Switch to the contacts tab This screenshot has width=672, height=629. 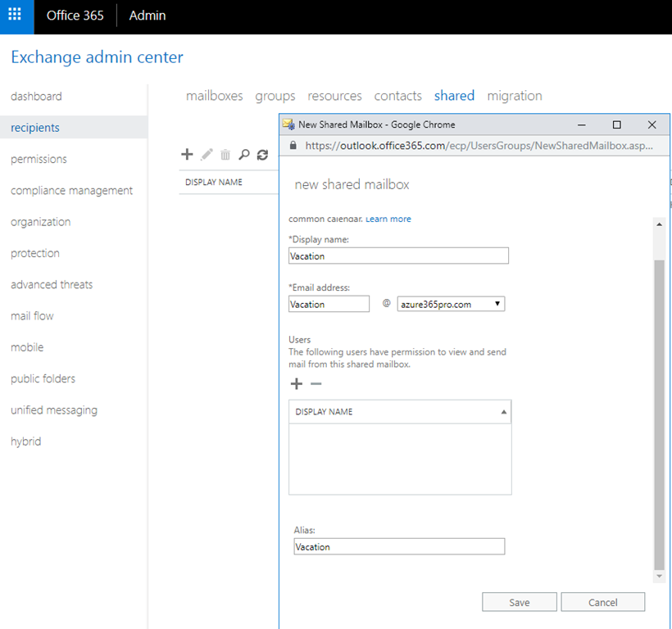pyautogui.click(x=398, y=96)
